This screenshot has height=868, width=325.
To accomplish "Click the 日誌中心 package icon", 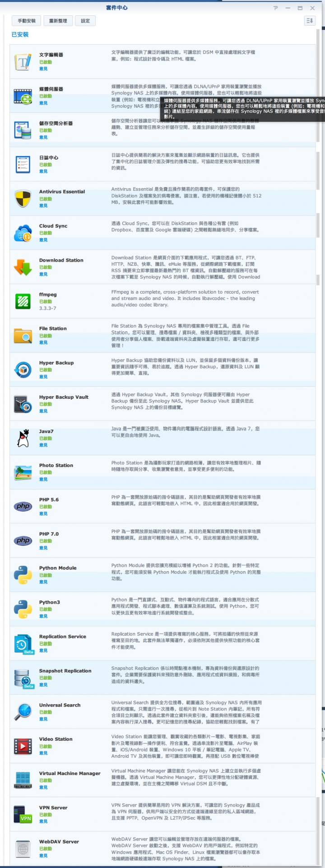I will 23,164.
